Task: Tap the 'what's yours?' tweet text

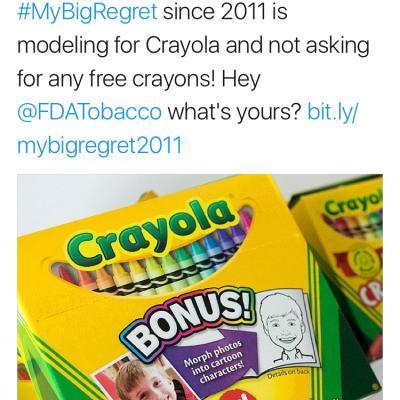Action: point(234,112)
